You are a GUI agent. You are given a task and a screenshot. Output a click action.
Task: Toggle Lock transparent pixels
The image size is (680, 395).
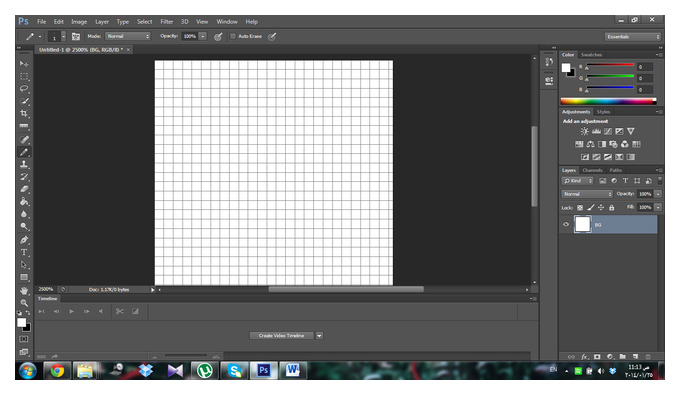(580, 208)
